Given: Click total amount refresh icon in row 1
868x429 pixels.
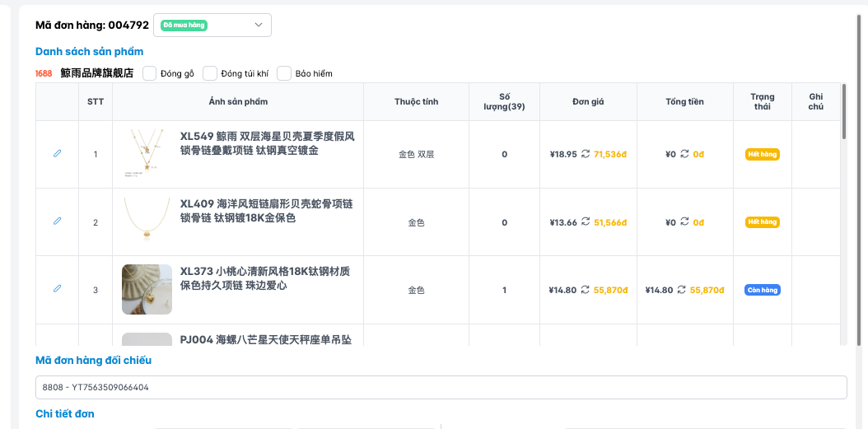Looking at the screenshot, I should (684, 154).
